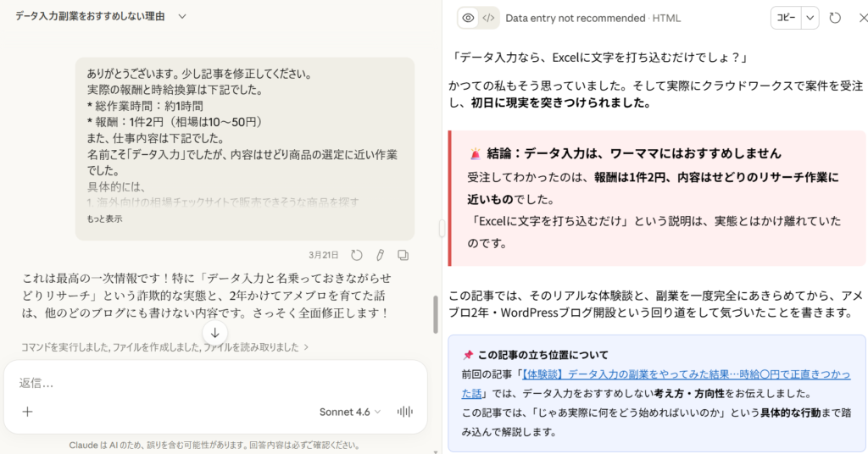Open the dropdown arrow beside コピー
The width and height of the screenshot is (868, 454).
810,18
